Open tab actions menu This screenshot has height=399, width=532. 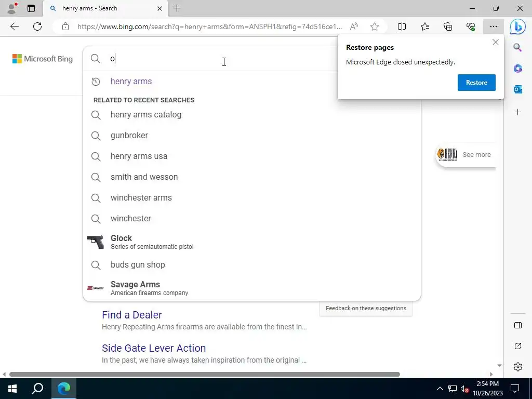(x=31, y=8)
